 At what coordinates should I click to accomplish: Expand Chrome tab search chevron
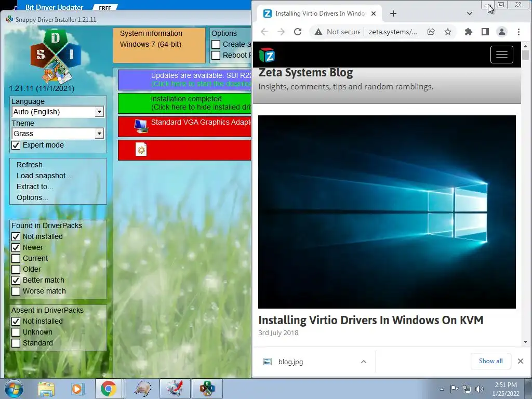tap(470, 14)
